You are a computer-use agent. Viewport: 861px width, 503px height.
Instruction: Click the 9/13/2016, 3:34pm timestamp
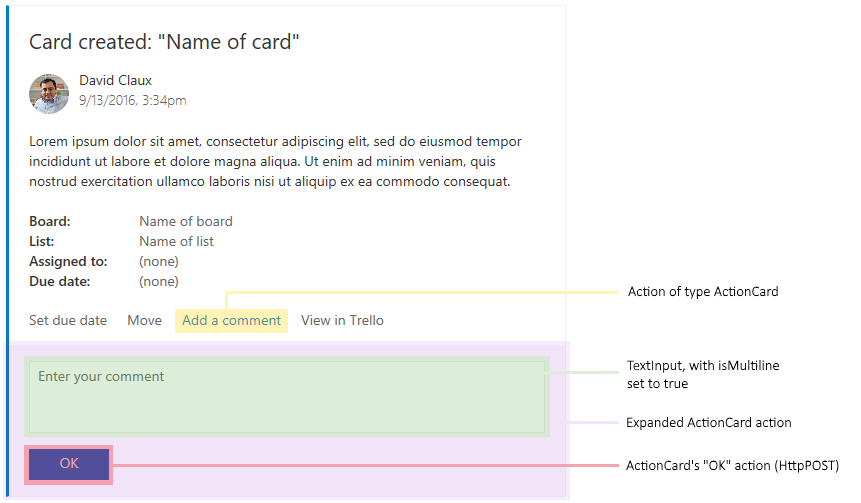click(x=132, y=100)
